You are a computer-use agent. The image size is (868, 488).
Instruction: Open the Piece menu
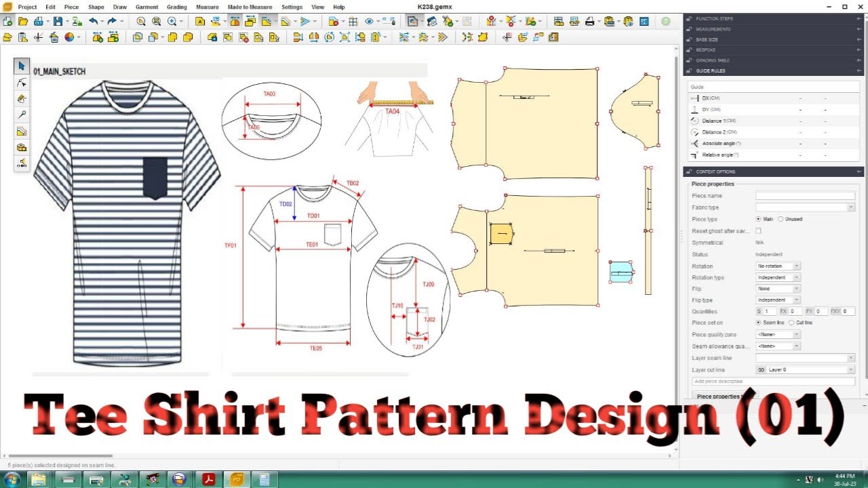(x=71, y=7)
